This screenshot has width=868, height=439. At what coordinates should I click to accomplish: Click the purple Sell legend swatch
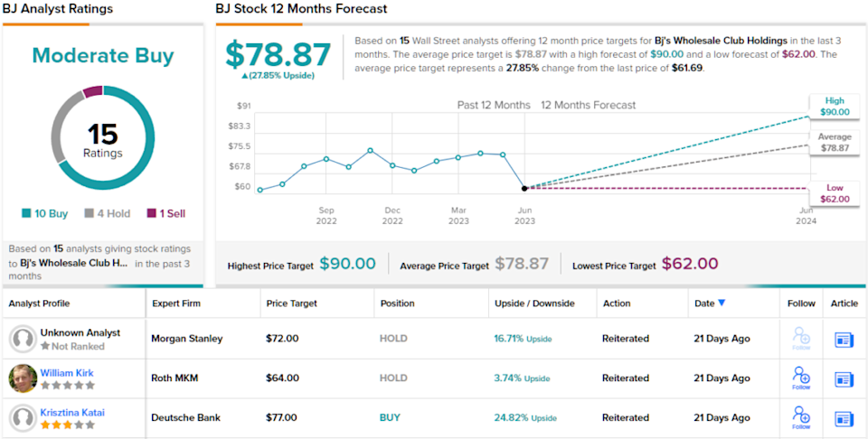tap(151, 214)
